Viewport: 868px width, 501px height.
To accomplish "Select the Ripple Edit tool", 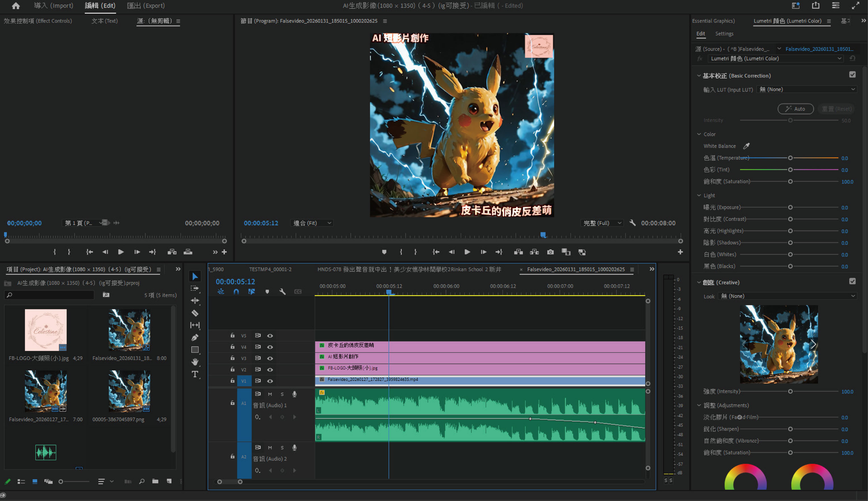I will tap(195, 300).
